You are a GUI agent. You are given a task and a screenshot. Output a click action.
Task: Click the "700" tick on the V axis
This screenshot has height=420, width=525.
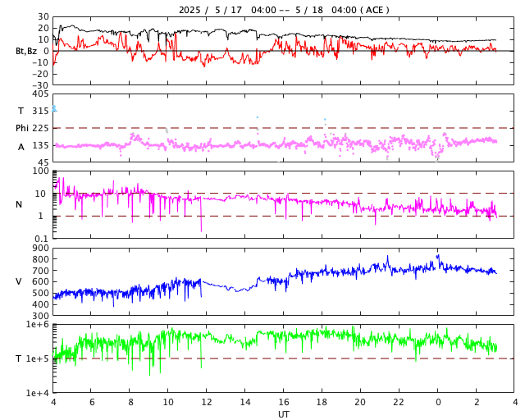pos(40,271)
